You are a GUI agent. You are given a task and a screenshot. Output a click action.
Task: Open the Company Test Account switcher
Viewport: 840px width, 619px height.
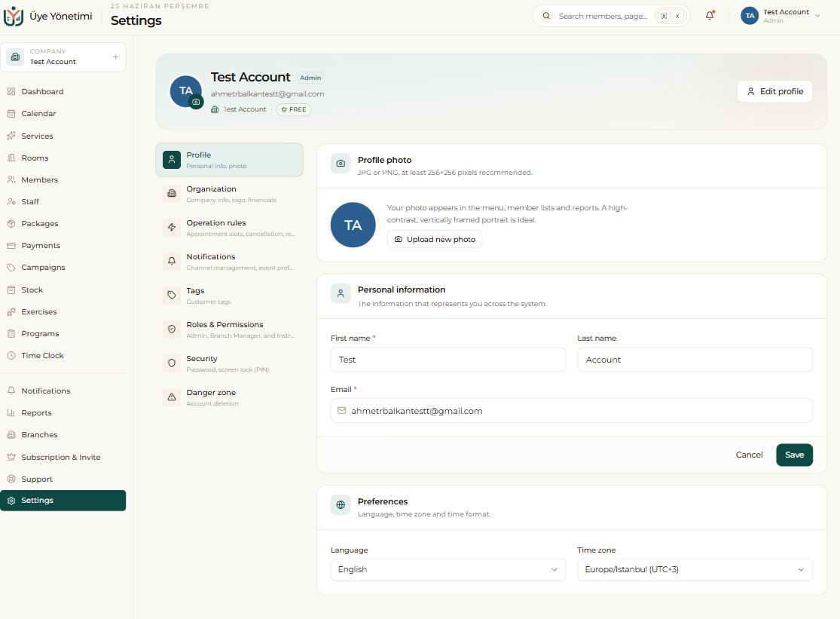click(x=63, y=57)
